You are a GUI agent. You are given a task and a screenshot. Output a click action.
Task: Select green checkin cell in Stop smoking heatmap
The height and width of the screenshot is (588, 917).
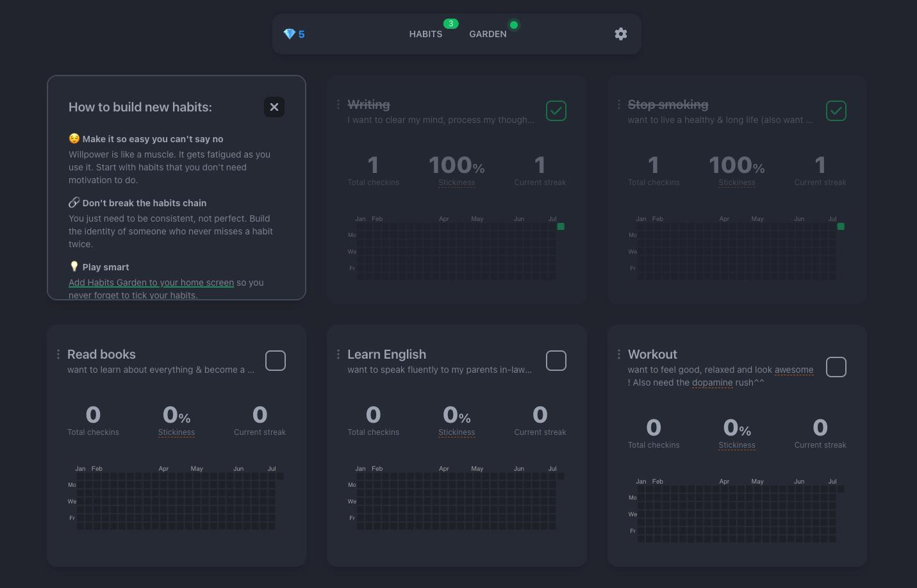(x=841, y=227)
